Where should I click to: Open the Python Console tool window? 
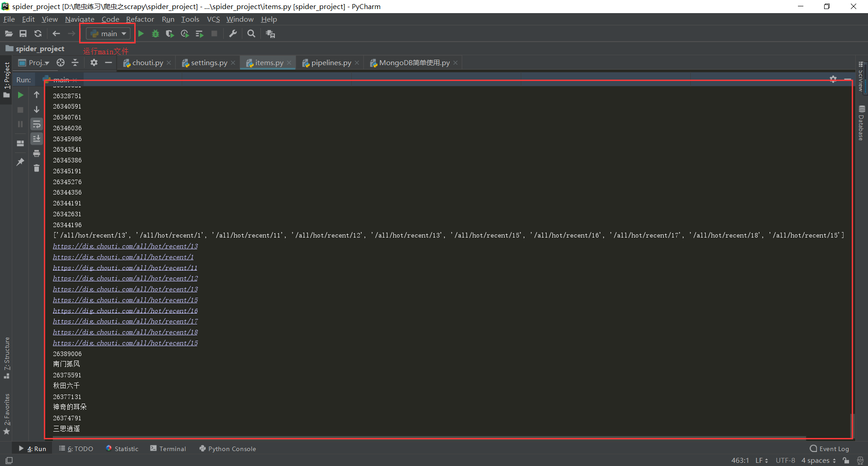coord(227,448)
